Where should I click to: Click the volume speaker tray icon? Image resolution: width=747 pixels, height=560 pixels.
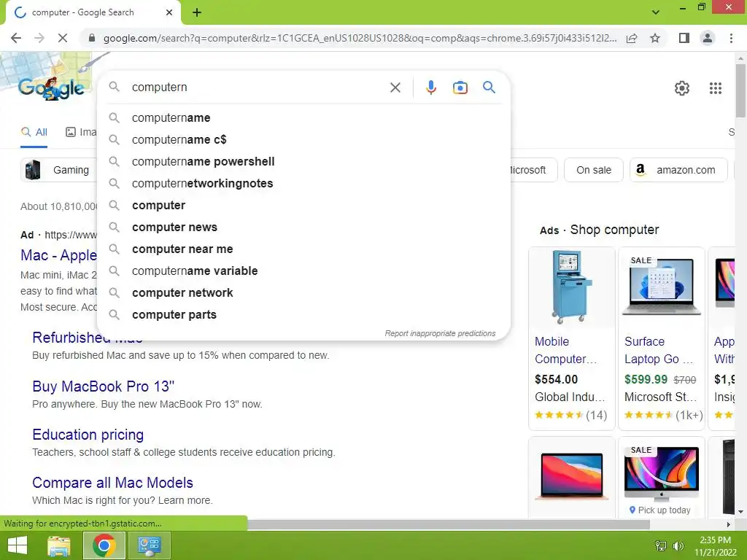tap(678, 545)
